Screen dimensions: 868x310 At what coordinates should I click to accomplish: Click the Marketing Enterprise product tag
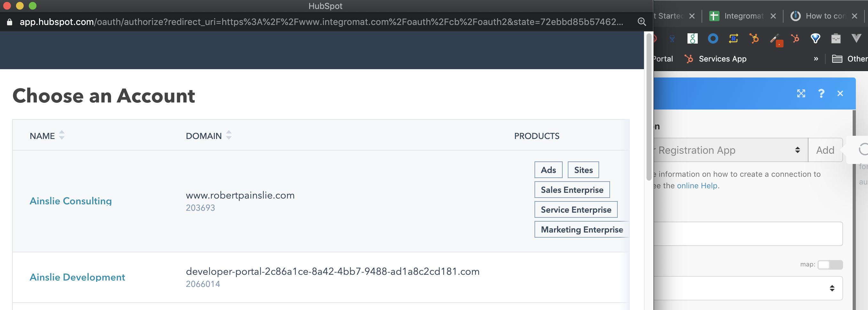pos(582,230)
